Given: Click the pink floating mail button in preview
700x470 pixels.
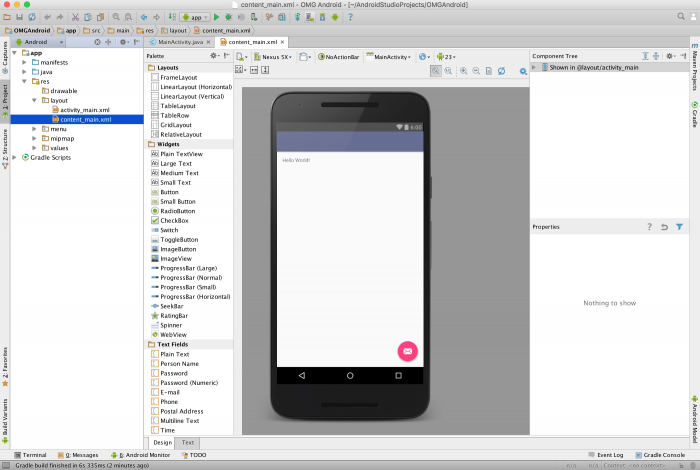Looking at the screenshot, I should pyautogui.click(x=408, y=351).
